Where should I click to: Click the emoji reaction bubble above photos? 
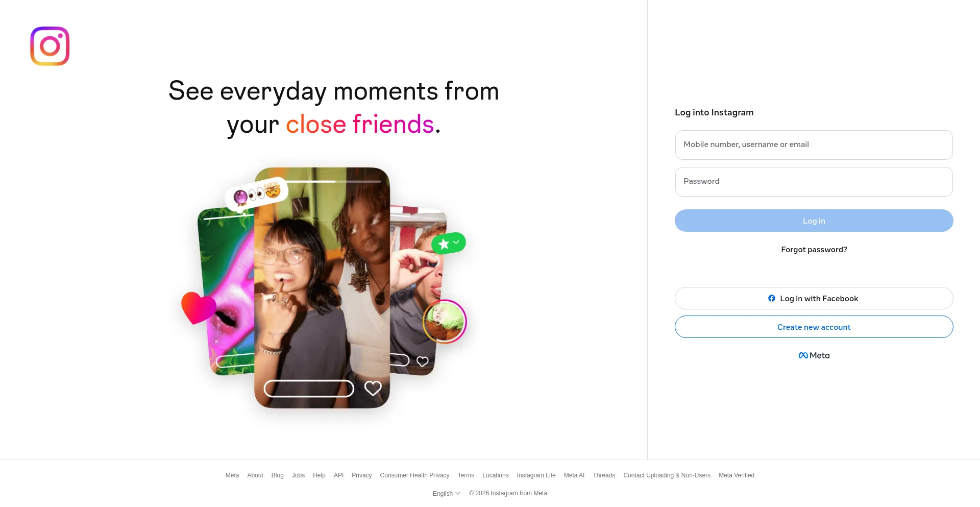click(257, 194)
